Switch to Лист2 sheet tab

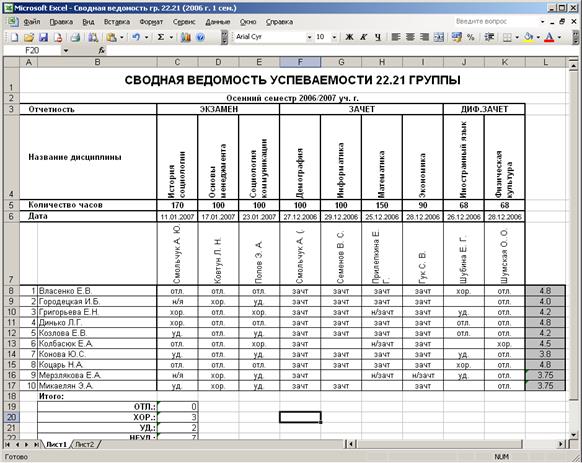(x=85, y=444)
